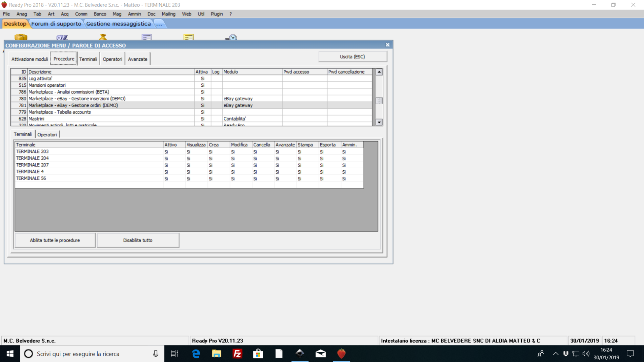Launch Microsoft Edge from the taskbar

pyautogui.click(x=196, y=354)
